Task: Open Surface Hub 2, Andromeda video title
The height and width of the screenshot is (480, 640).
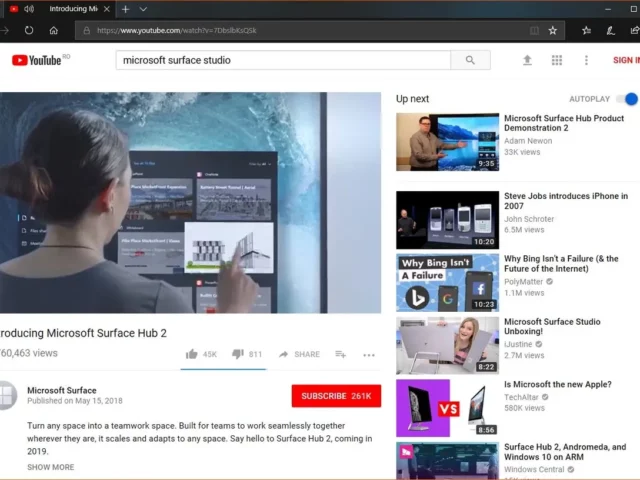Action: point(565,452)
